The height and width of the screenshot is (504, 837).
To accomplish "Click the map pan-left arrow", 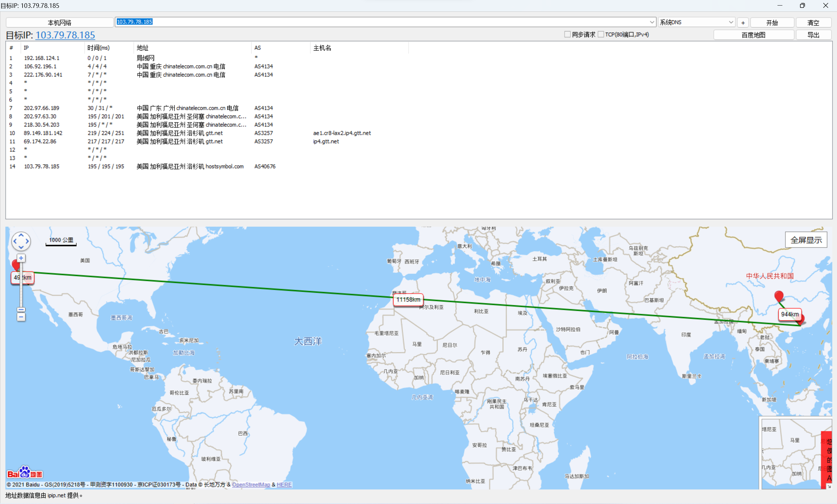I will pos(15,241).
